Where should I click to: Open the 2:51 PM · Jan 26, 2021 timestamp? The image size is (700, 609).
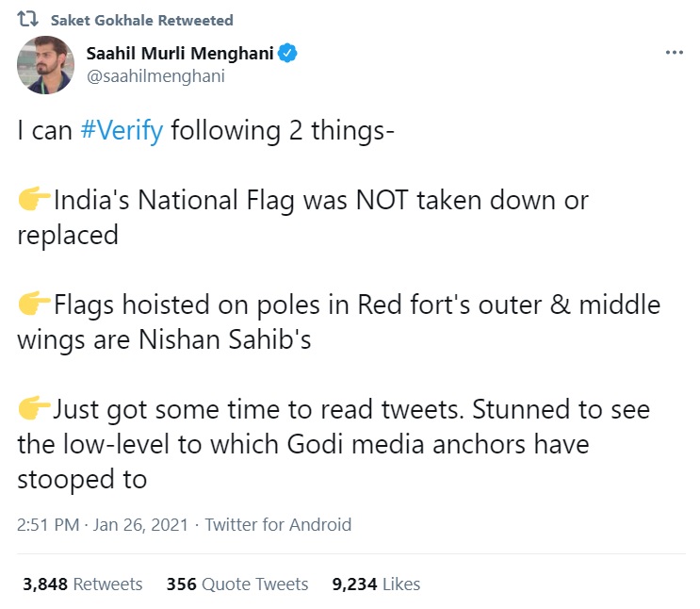(103, 525)
